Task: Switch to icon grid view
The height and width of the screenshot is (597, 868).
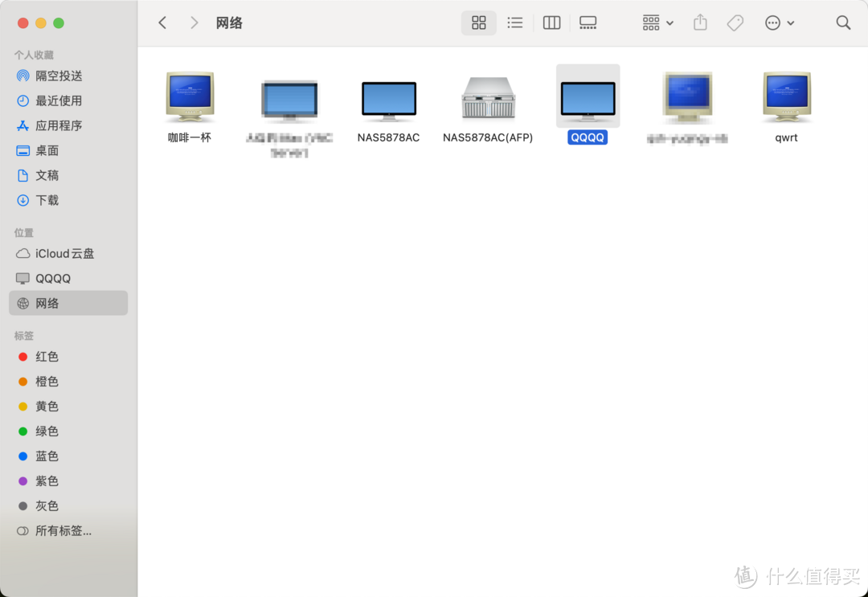Action: coord(479,22)
